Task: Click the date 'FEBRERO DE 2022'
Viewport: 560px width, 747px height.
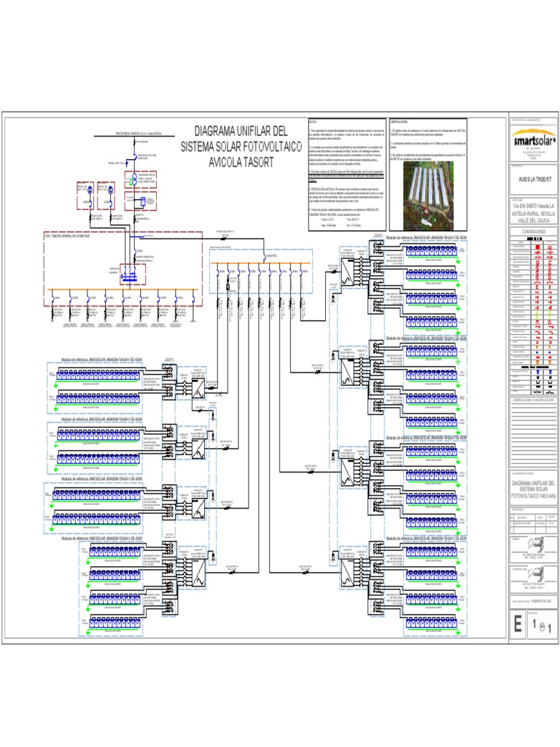Action: pos(542,601)
